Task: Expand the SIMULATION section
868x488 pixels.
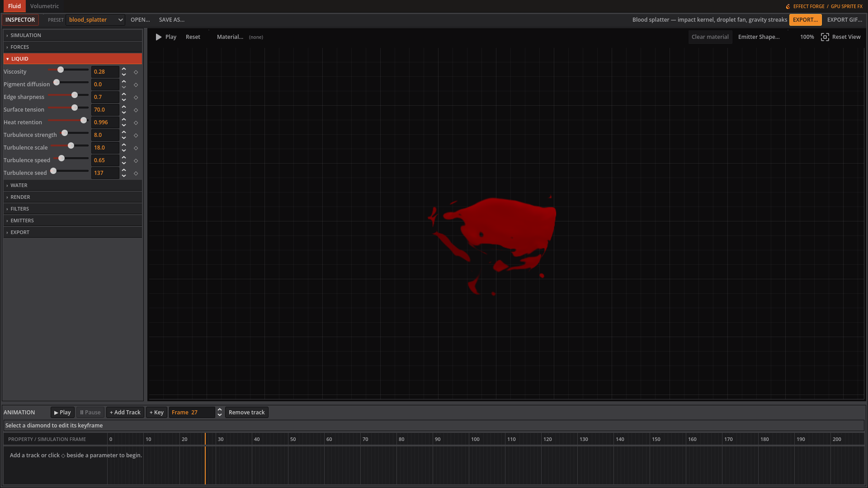Action: pos(73,35)
